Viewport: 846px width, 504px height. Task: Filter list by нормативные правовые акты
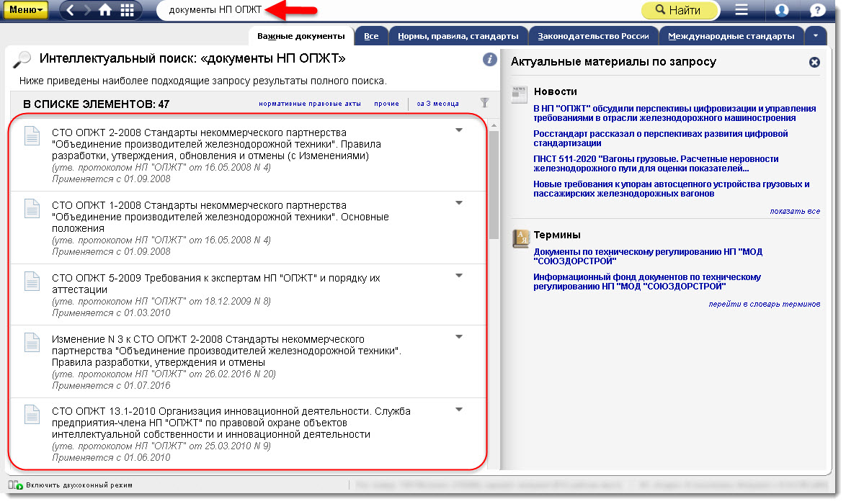tap(310, 104)
